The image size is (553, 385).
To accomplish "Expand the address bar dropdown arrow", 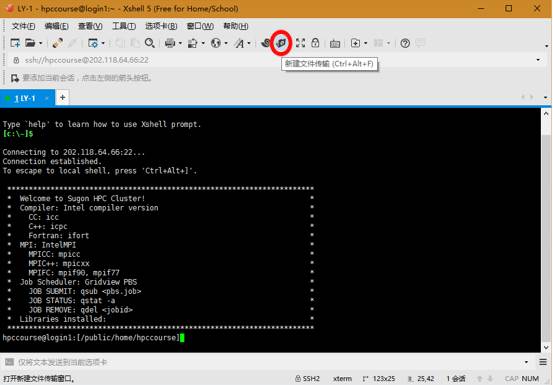I will [x=538, y=60].
